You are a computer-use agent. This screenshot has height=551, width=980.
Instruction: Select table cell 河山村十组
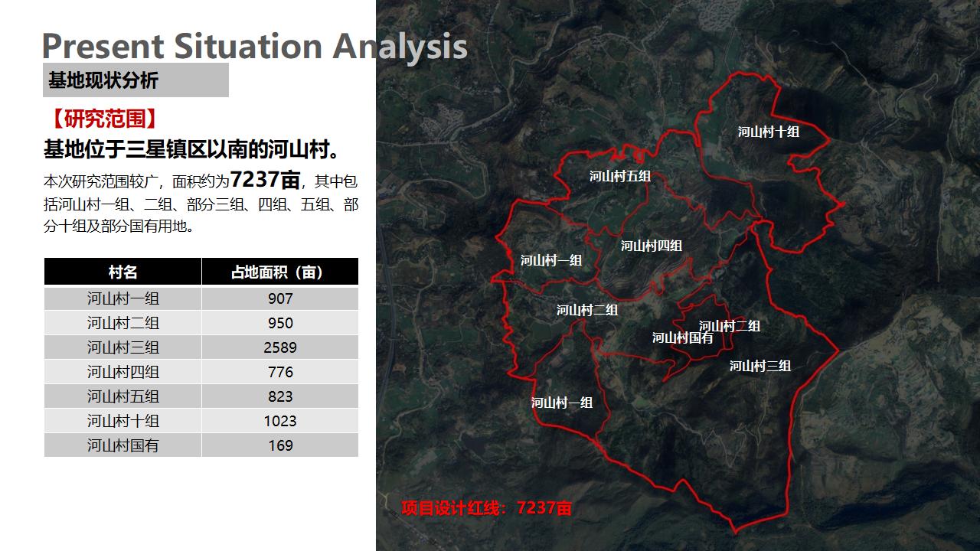pyautogui.click(x=122, y=421)
